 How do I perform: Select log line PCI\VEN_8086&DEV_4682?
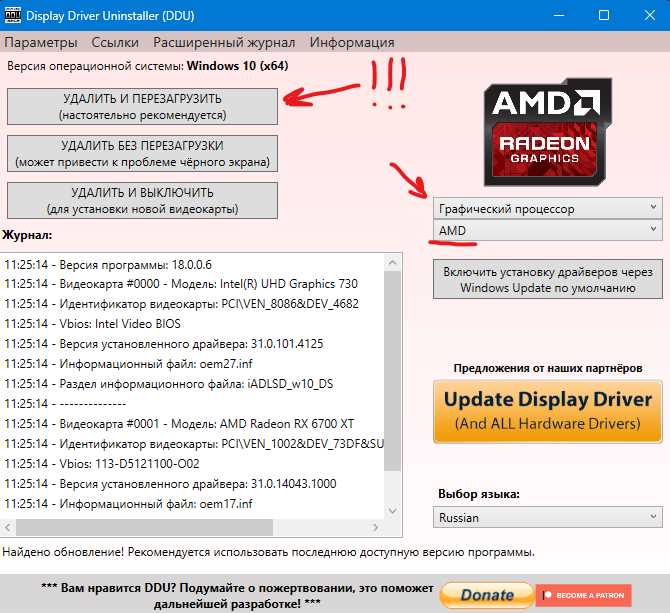pos(181,304)
